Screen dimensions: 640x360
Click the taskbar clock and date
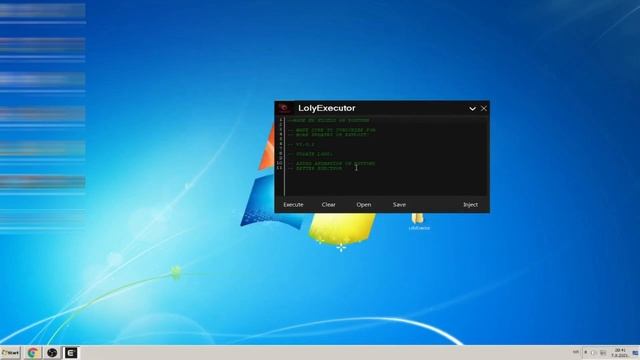point(620,353)
